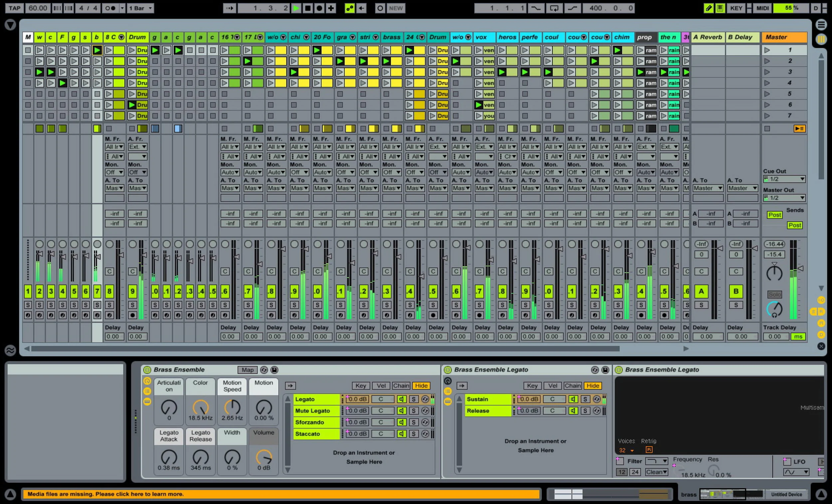Open the 1 Bar global quantization dropdown

click(139, 8)
